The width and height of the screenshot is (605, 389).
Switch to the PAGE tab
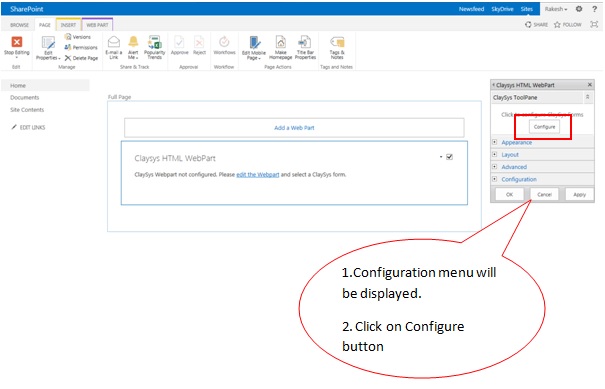45,25
